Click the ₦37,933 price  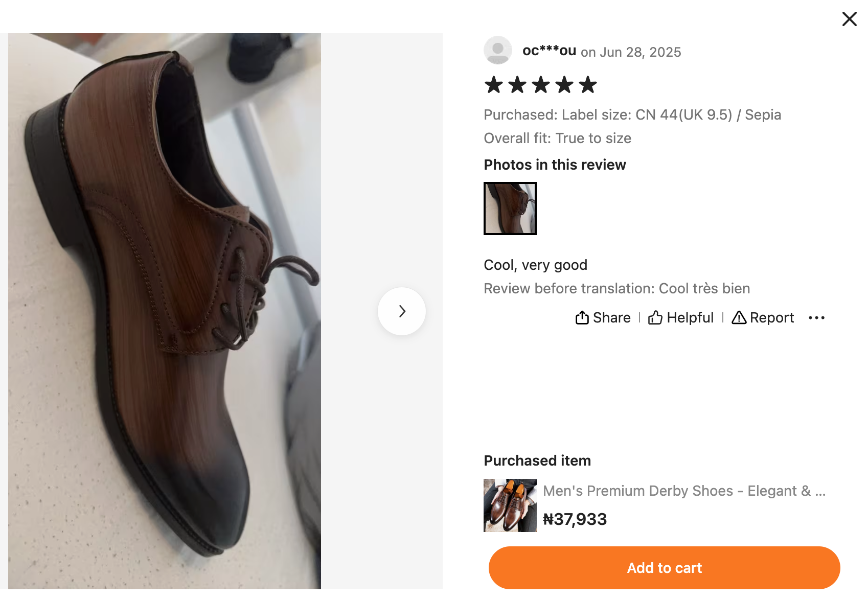(x=575, y=519)
